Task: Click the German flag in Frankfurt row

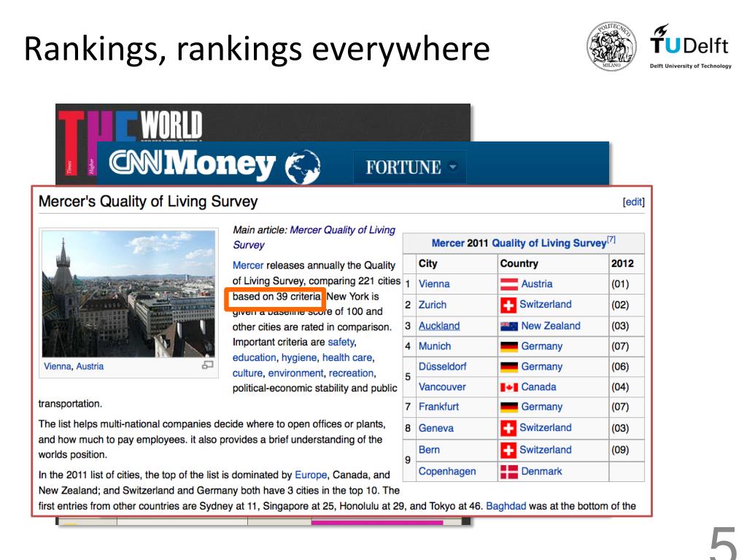Action: click(509, 407)
